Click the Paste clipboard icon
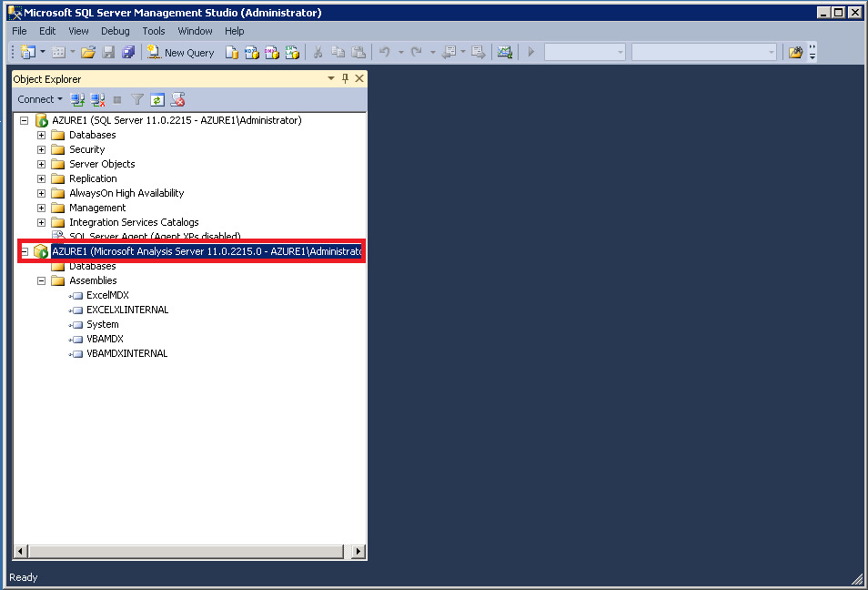This screenshot has height=590, width=868. tap(358, 53)
